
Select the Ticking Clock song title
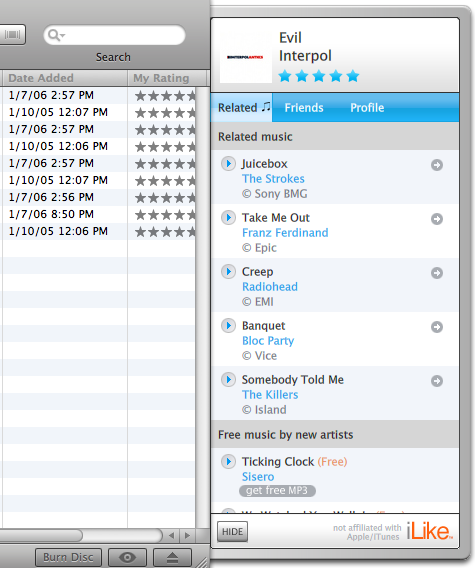pyautogui.click(x=278, y=462)
